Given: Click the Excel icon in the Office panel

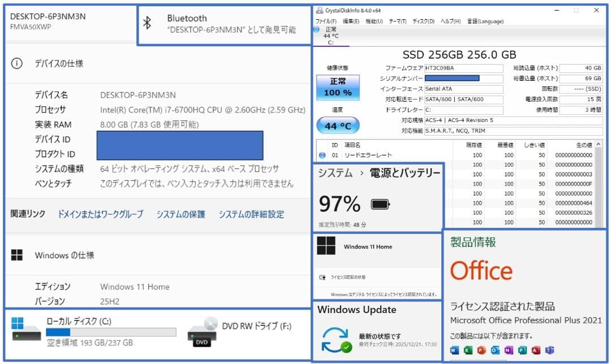Looking at the screenshot, I should [x=467, y=350].
